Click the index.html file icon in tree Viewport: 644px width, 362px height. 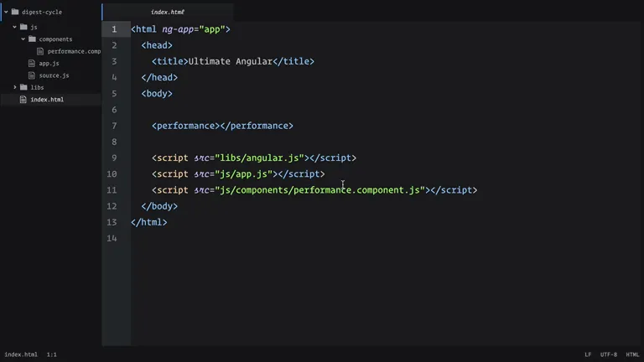pos(23,100)
